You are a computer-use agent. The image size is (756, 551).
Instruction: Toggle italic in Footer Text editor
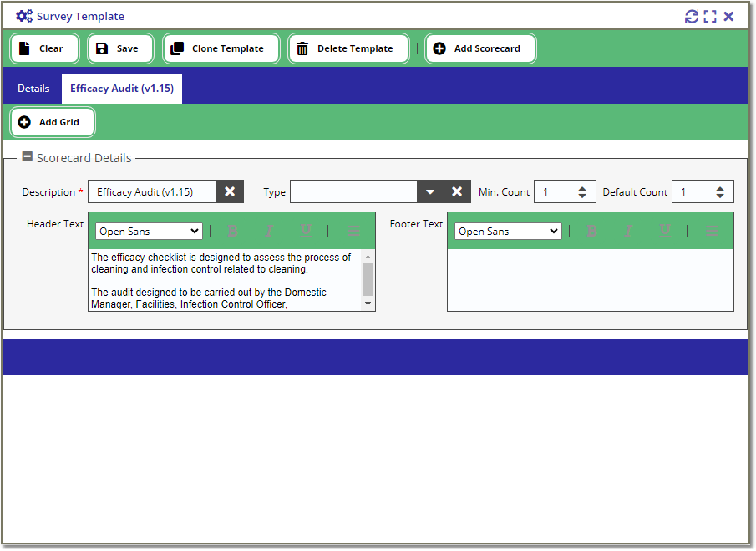(628, 232)
